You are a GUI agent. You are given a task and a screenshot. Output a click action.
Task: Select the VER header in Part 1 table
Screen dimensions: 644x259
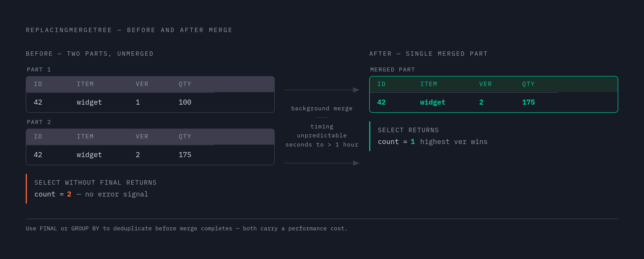(142, 84)
